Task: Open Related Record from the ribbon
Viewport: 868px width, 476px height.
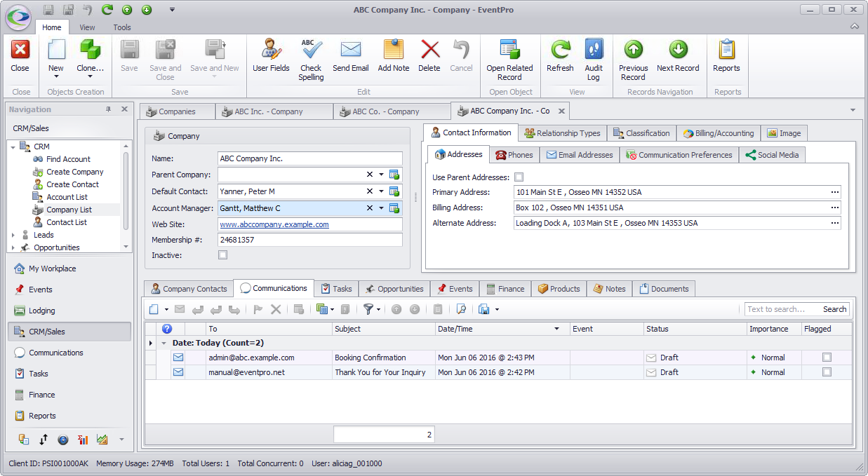Action: click(509, 60)
